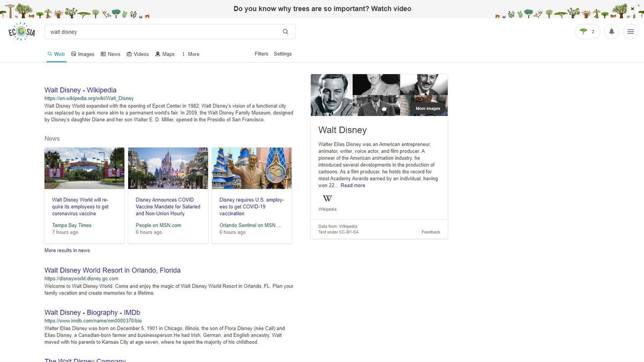644x362 pixels.
Task: Switch to the News tab
Action: 110,54
